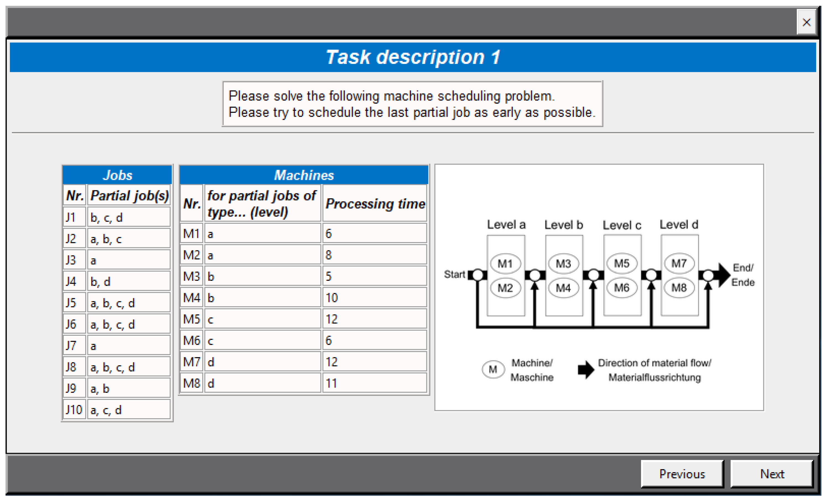Close the task description window
This screenshot has height=504, width=825.
806,22
